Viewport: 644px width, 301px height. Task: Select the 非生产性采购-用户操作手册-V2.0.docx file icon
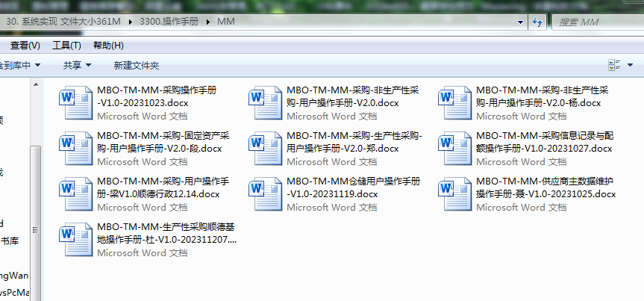point(266,99)
